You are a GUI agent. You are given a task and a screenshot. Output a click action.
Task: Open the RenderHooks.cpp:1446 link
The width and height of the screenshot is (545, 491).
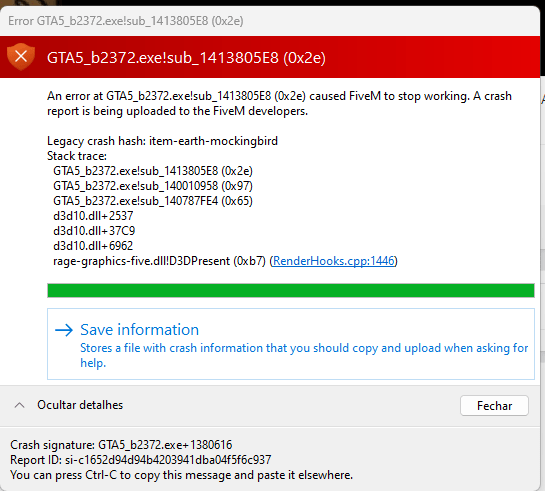(334, 261)
